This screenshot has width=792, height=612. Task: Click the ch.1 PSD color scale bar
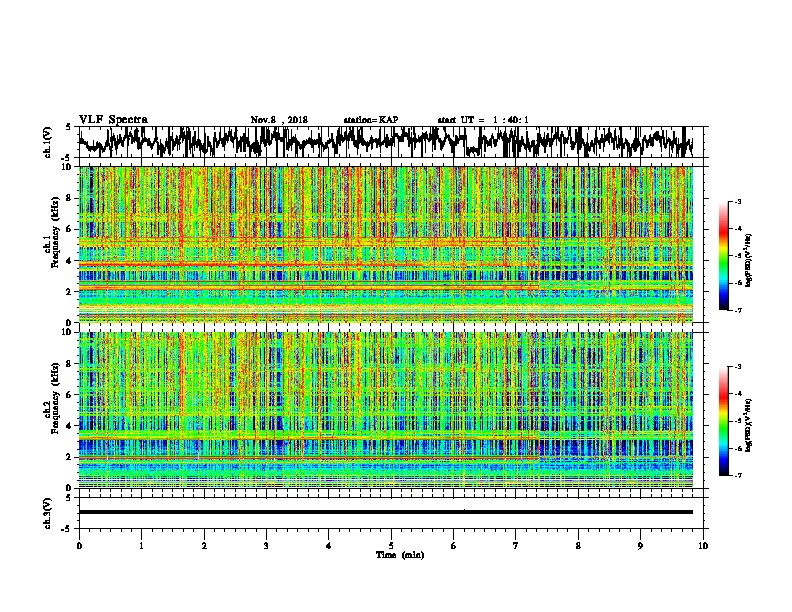coord(723,256)
